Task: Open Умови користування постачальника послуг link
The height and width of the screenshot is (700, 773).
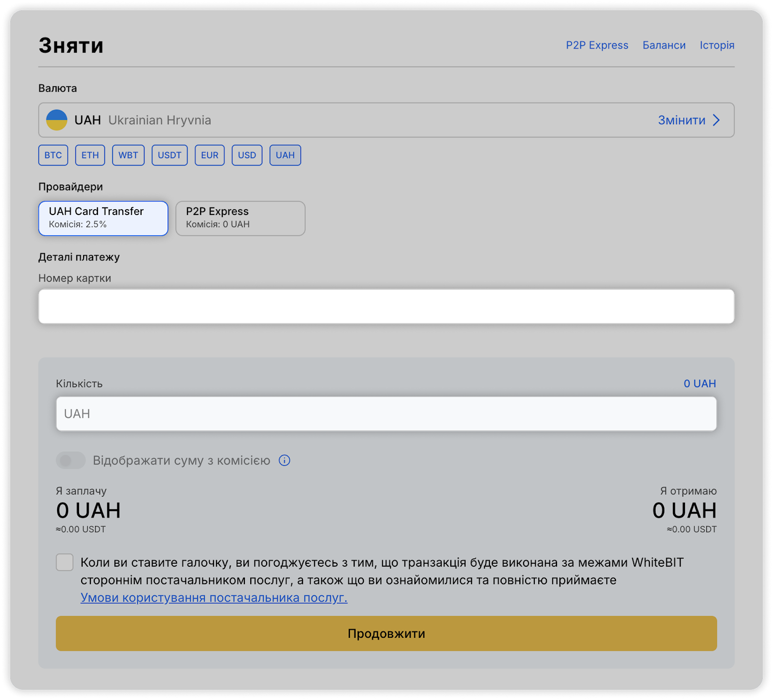Action: (214, 598)
